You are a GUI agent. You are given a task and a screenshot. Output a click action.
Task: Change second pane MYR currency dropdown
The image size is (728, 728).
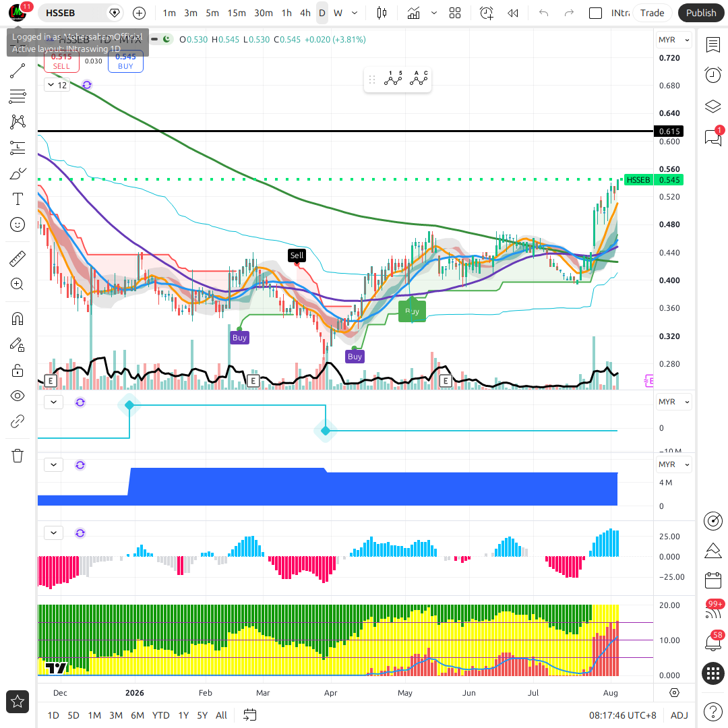click(673, 402)
